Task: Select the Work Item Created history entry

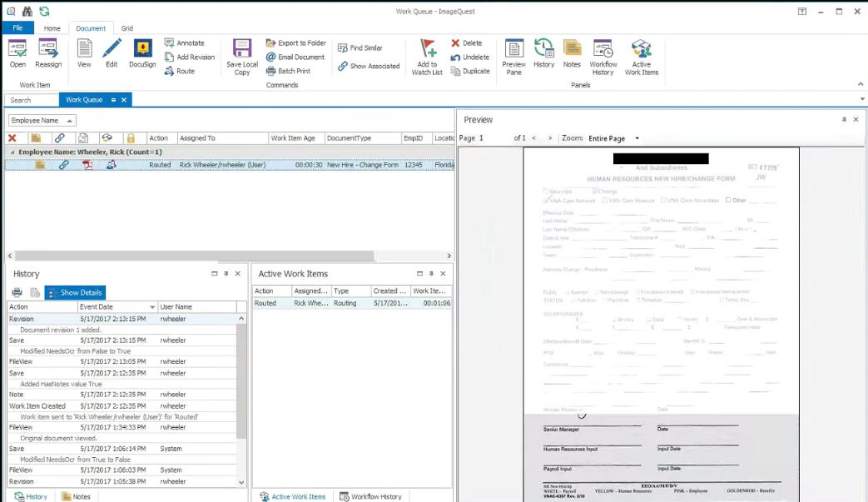Action: (x=122, y=405)
